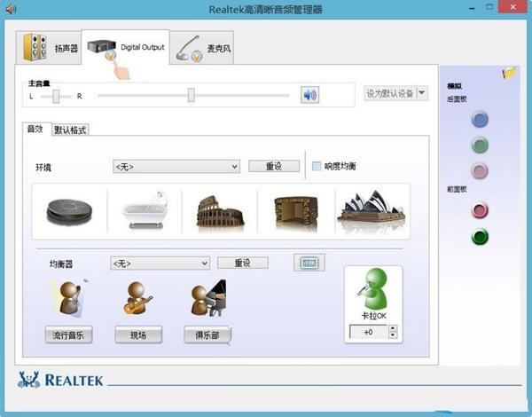The image size is (532, 417).
Task: Click the main volume slider handle
Action: 191,95
